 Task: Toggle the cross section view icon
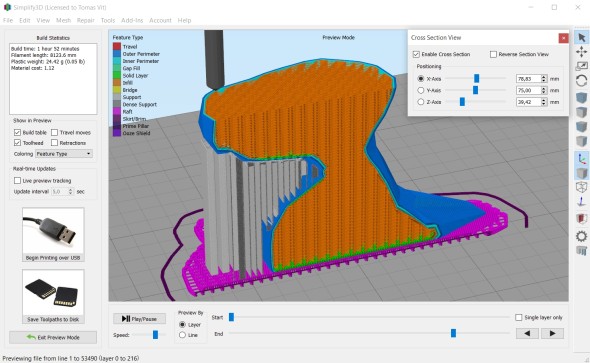(x=581, y=219)
